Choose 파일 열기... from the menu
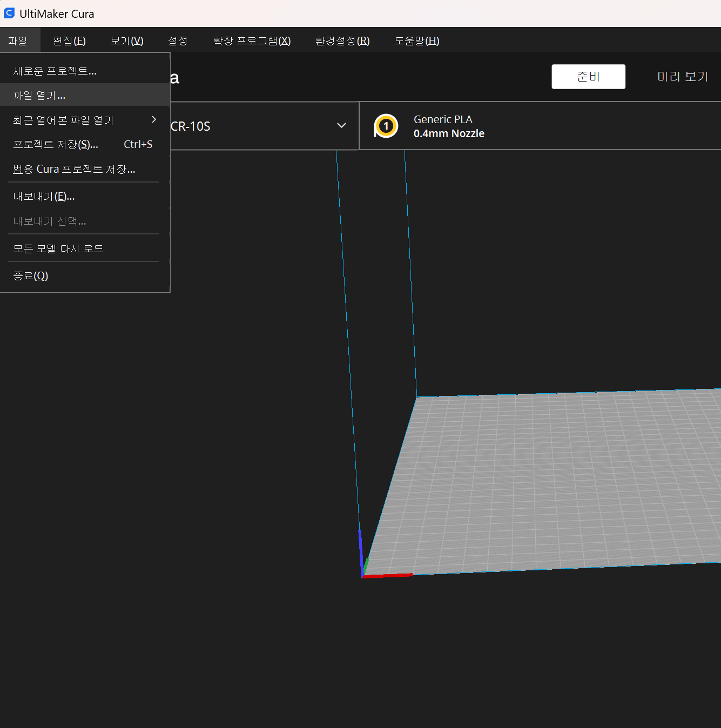This screenshot has width=721, height=728. tap(85, 96)
